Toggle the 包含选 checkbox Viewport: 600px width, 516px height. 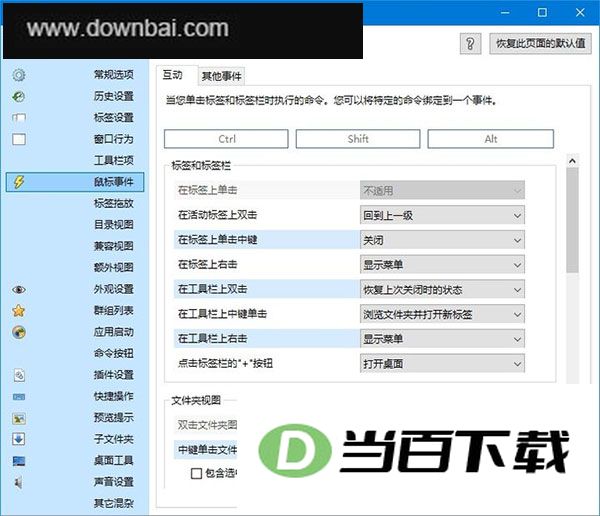(x=196, y=474)
